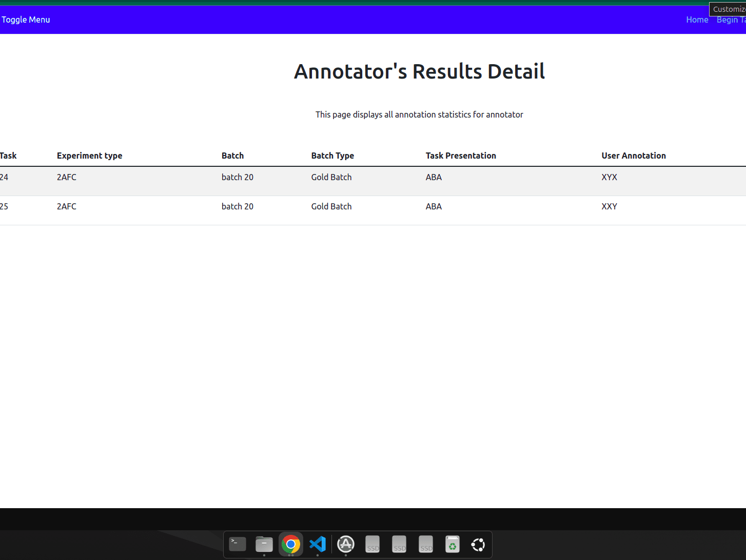The width and height of the screenshot is (746, 560).
Task: Click Gold Batch in the task 24 row
Action: coord(331,177)
